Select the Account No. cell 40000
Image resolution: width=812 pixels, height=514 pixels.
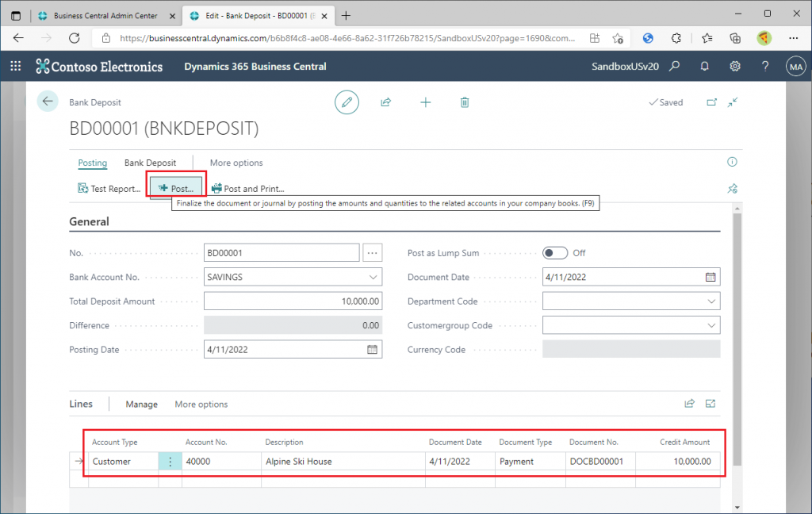pyautogui.click(x=222, y=461)
